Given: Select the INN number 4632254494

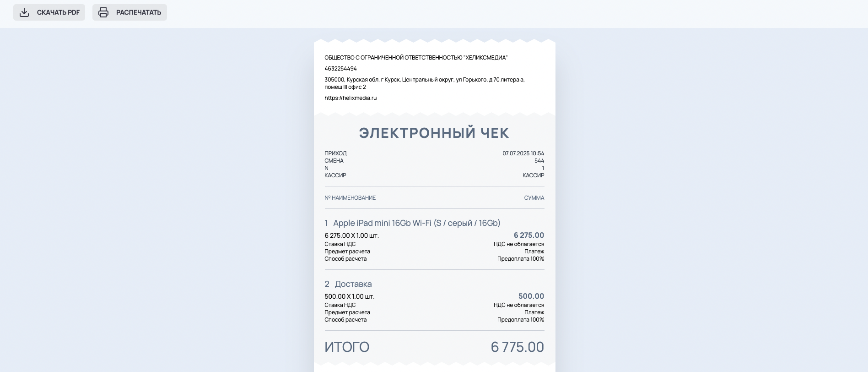Looking at the screenshot, I should point(340,69).
